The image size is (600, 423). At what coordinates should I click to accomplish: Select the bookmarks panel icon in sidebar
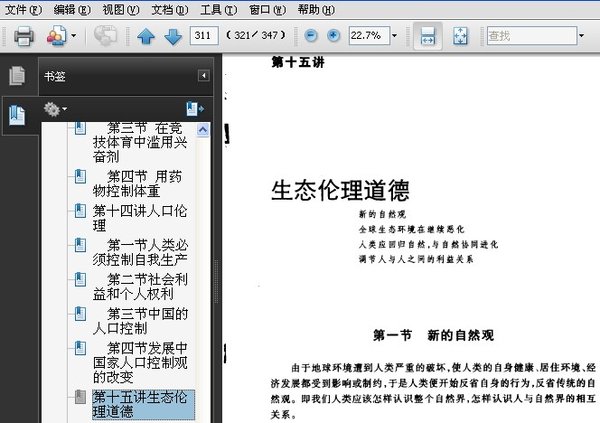pos(17,115)
